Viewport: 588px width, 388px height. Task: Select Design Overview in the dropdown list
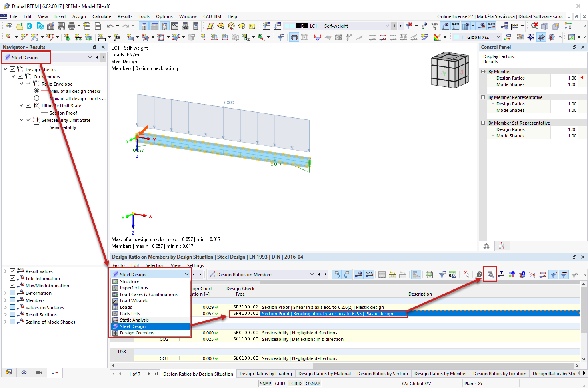(x=150, y=333)
